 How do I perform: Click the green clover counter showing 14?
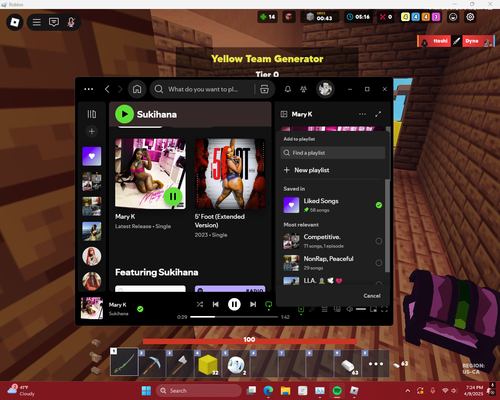point(268,17)
